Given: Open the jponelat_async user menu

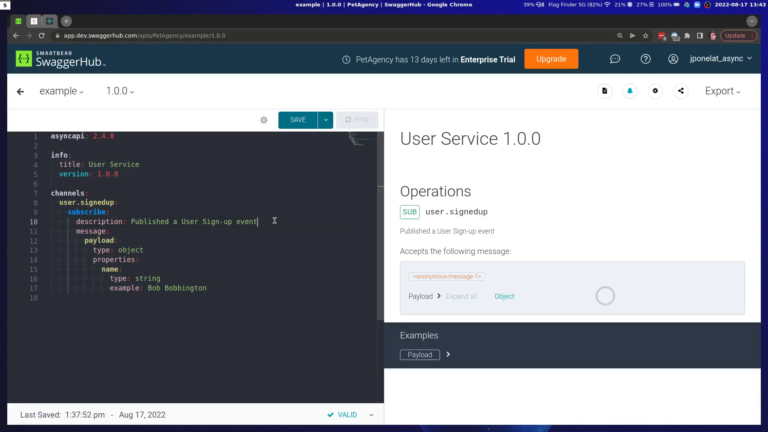Looking at the screenshot, I should pyautogui.click(x=720, y=59).
